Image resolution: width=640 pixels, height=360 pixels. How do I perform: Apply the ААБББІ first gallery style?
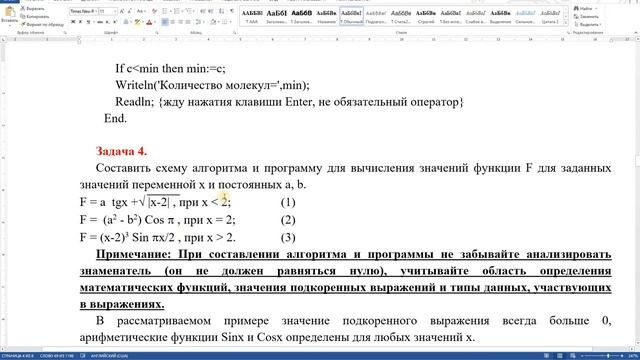(x=252, y=17)
